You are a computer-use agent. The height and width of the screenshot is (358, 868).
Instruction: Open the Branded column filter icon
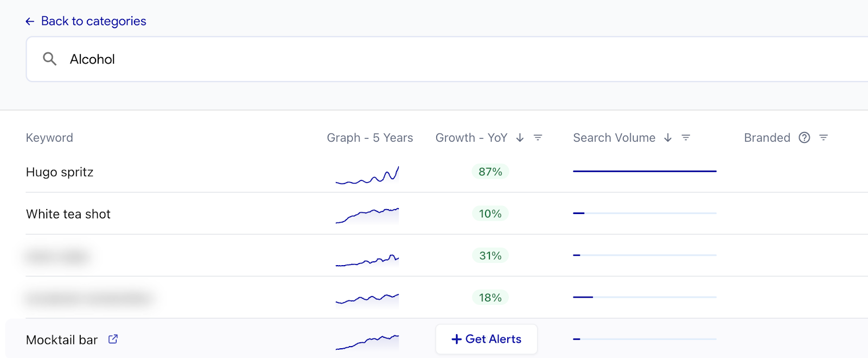[x=824, y=138]
